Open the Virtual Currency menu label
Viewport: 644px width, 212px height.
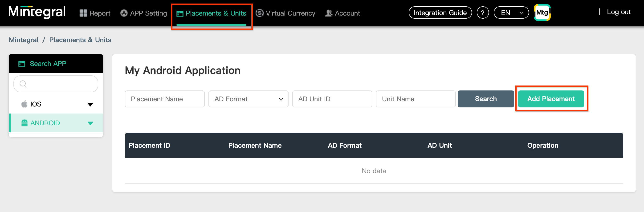point(290,13)
